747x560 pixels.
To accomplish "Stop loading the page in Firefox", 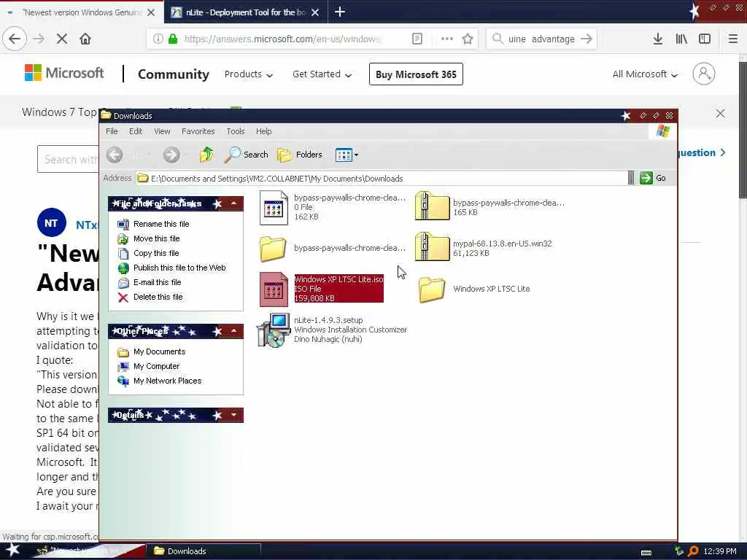I will 62,39.
